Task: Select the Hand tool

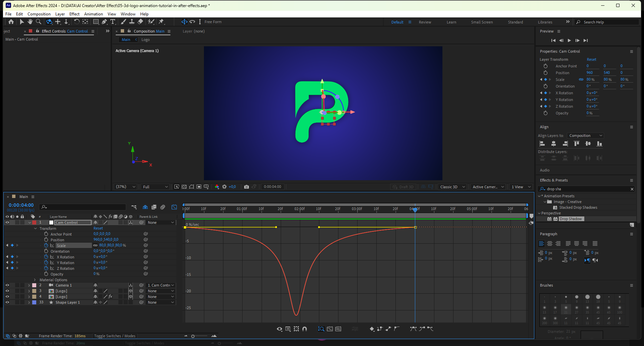Action: pos(30,22)
